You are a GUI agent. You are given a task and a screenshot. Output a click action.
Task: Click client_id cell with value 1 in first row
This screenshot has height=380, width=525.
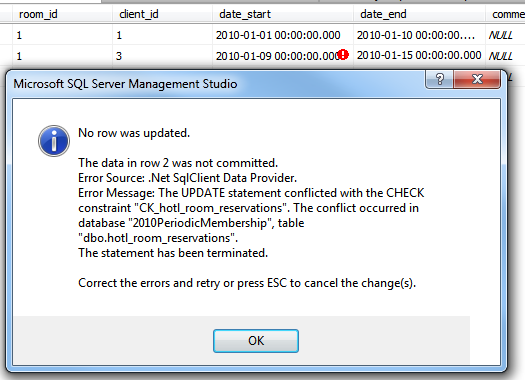coord(162,35)
